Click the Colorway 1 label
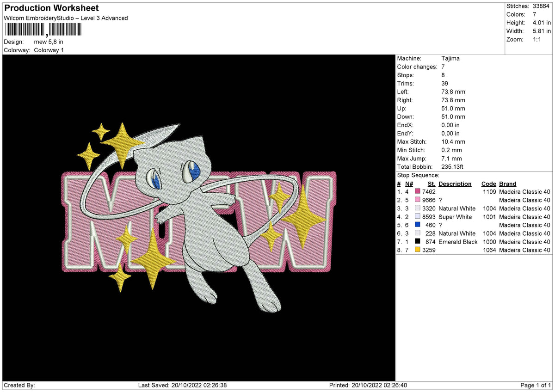555x392 pixels. tap(49, 50)
